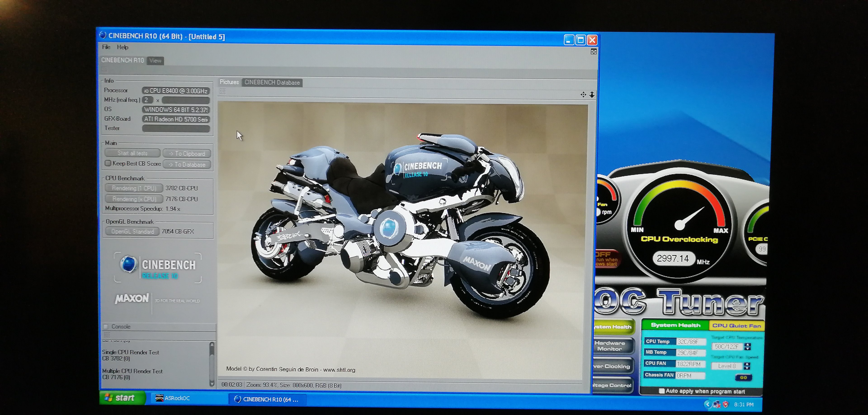
Task: Click the Windows start button
Action: pos(122,398)
